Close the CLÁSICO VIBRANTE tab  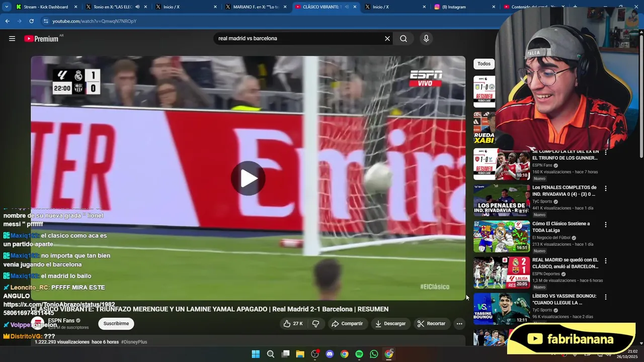click(x=355, y=7)
